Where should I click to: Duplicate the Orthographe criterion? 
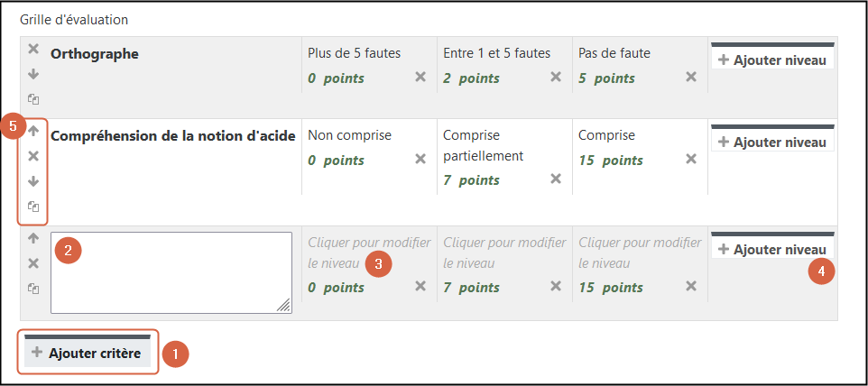coord(33,99)
